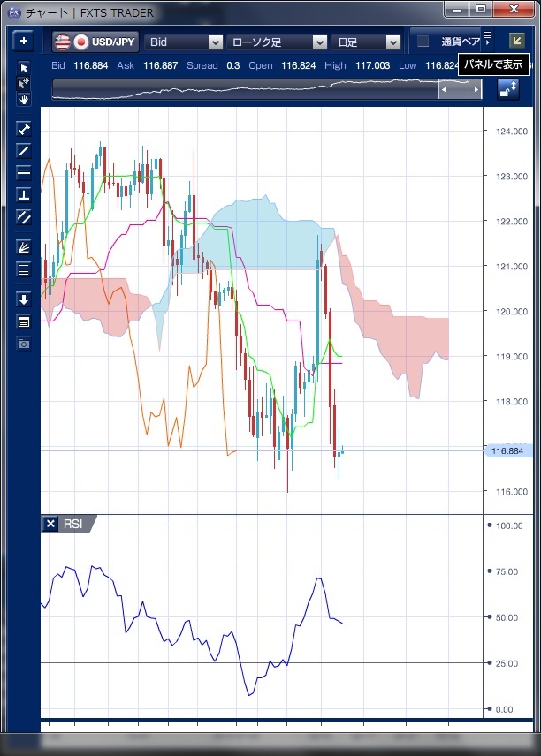Select the fan lines drawing tool

click(x=24, y=247)
